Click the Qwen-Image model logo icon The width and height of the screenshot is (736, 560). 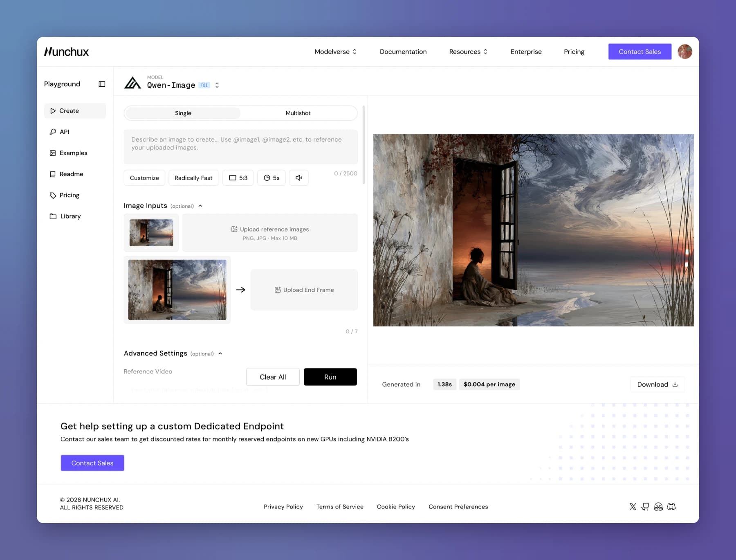pos(132,83)
